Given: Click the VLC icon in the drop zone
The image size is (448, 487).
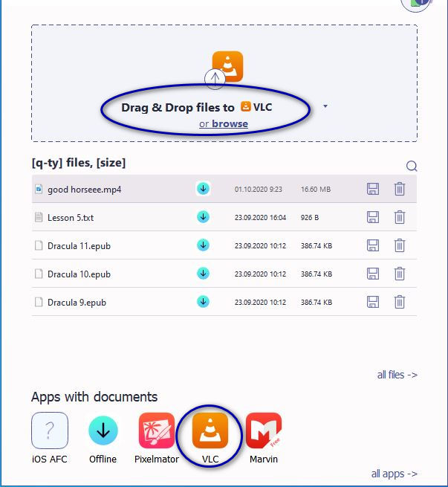Looking at the screenshot, I should coord(227,66).
